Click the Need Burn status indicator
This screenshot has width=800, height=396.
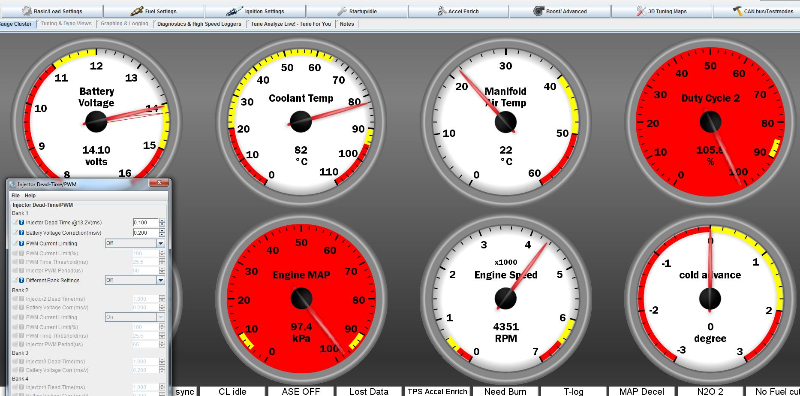tap(506, 391)
